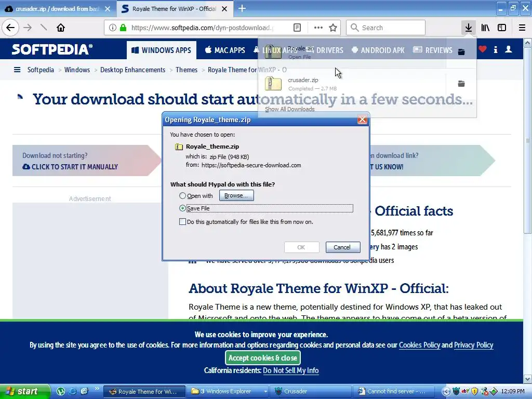Click OK in Opening Royale_theme.zip dialog
This screenshot has height=399, width=532.
pos(301,247)
